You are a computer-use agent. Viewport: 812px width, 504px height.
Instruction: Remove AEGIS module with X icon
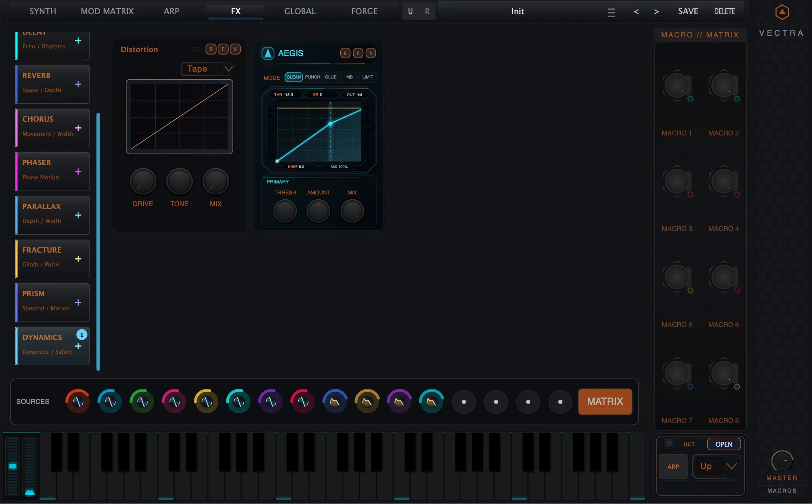pyautogui.click(x=371, y=53)
